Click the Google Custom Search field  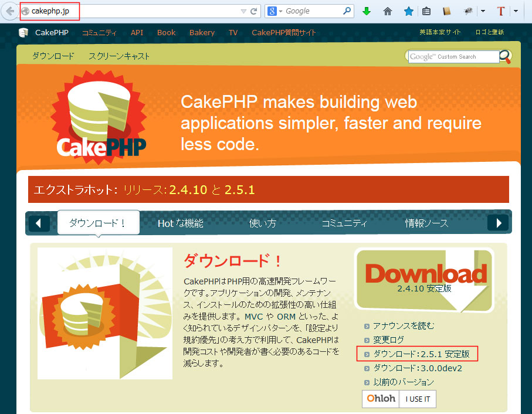453,57
